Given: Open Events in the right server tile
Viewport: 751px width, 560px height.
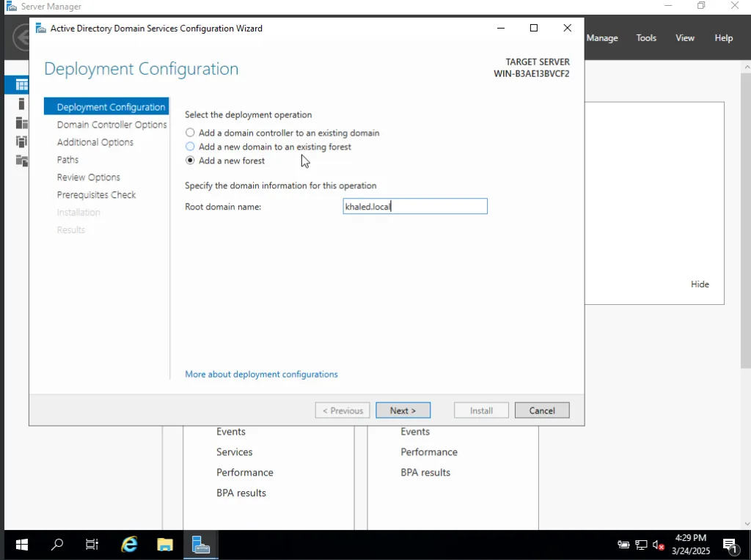Looking at the screenshot, I should tap(415, 431).
